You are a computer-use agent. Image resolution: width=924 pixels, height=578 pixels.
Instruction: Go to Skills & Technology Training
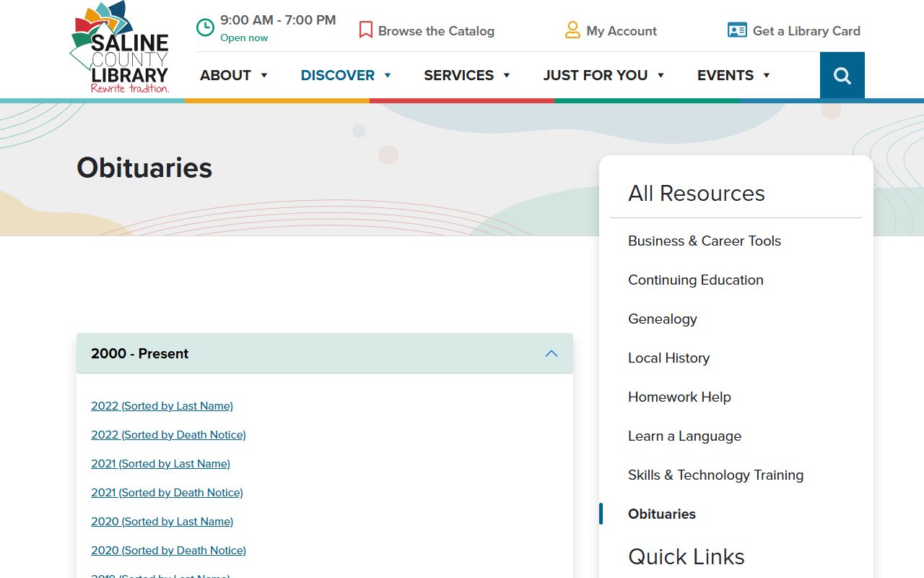click(x=715, y=475)
